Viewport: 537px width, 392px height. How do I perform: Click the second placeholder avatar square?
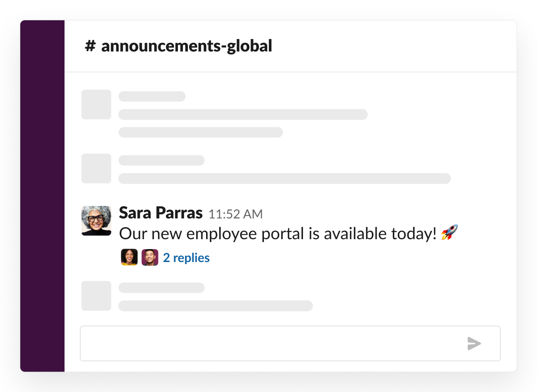click(96, 169)
